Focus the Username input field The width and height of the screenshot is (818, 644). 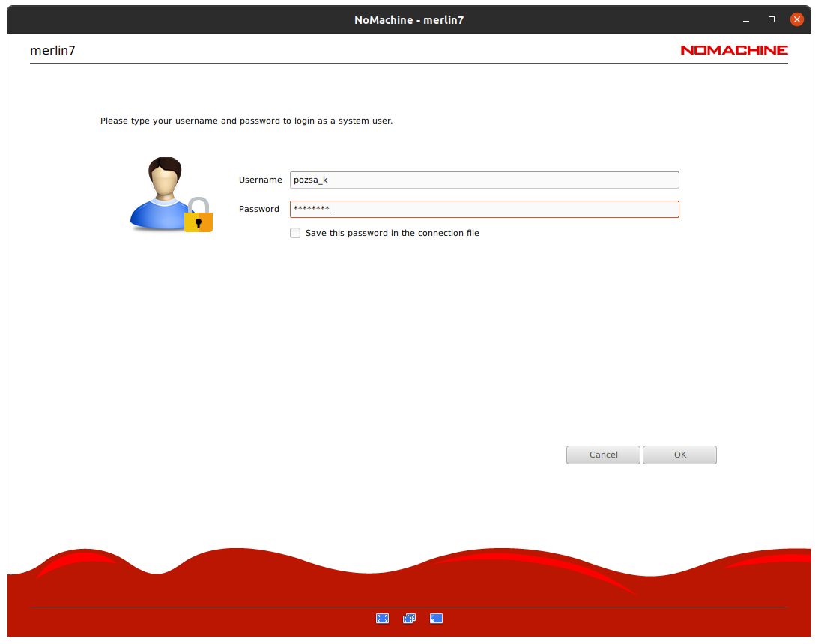(x=484, y=180)
